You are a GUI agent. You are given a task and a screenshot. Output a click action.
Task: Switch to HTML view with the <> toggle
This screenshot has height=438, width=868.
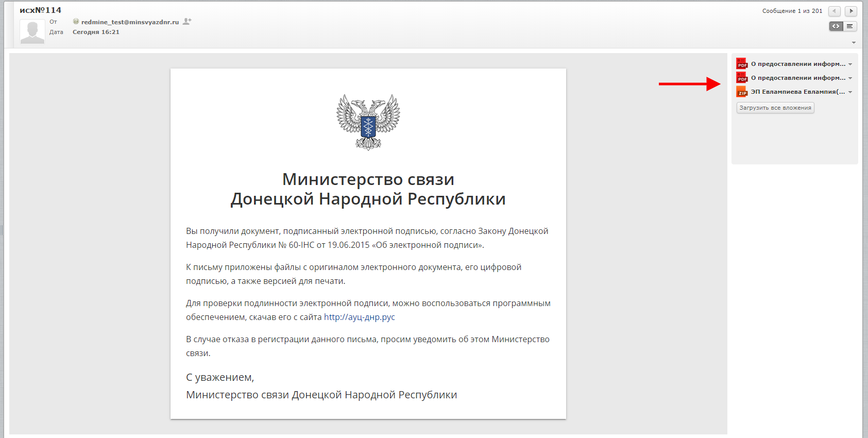point(836,26)
